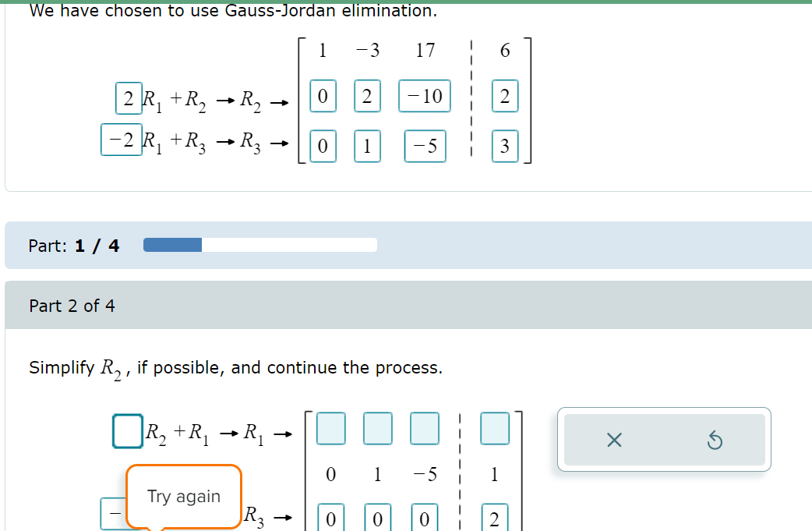Click the augmented value 2 in row R₂
This screenshot has height=531, width=812.
tap(504, 96)
